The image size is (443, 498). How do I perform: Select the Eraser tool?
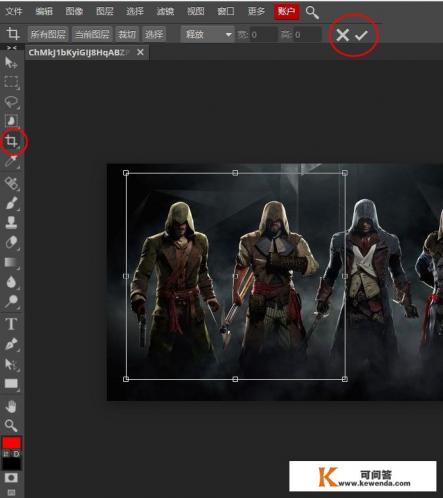12,242
